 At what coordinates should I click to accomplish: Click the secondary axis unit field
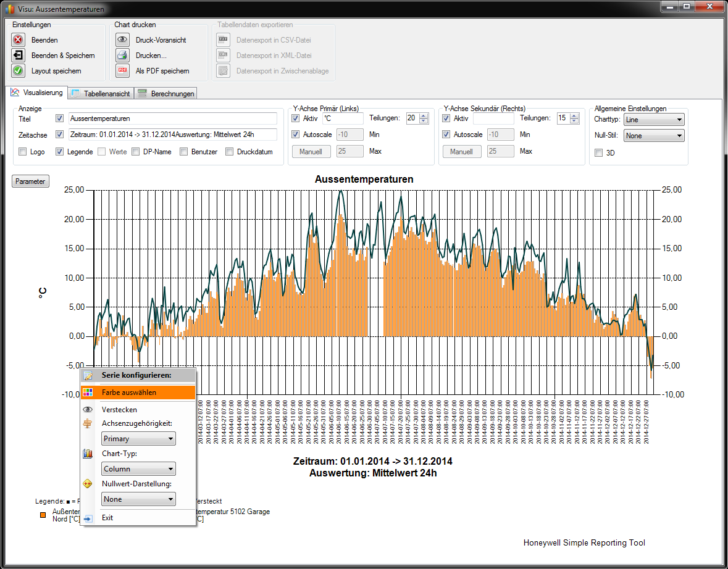(x=493, y=118)
